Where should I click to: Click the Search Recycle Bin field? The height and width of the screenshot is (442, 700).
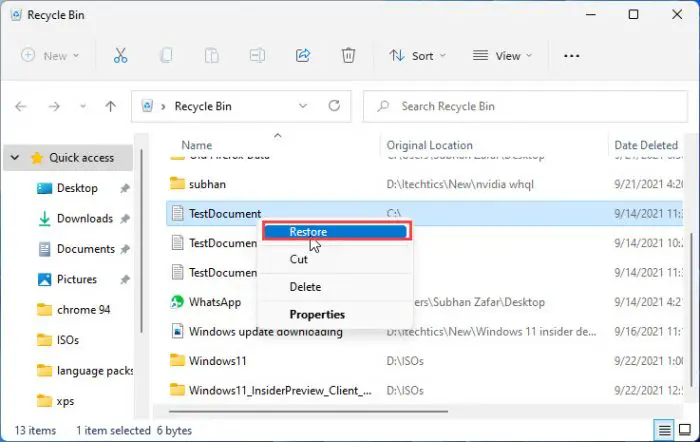(x=525, y=106)
